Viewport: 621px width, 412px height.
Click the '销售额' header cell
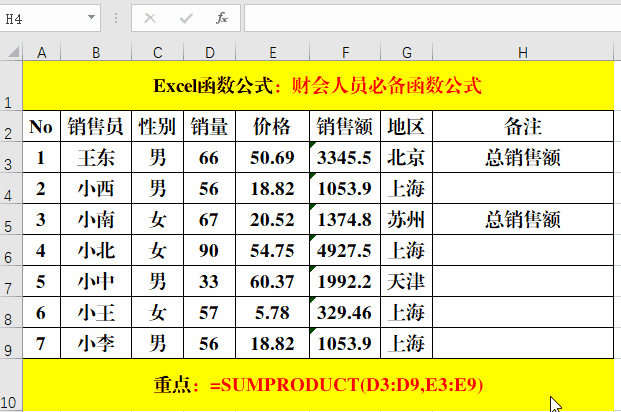pos(345,126)
